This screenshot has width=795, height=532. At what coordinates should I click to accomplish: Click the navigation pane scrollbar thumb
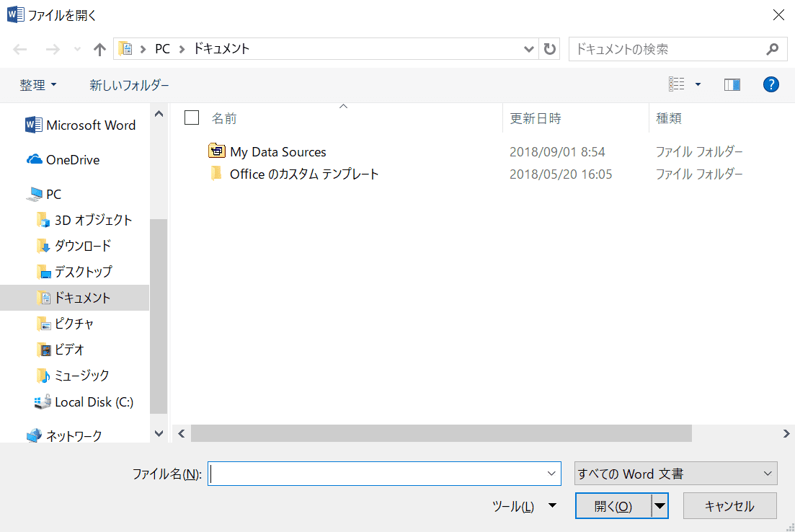159,316
